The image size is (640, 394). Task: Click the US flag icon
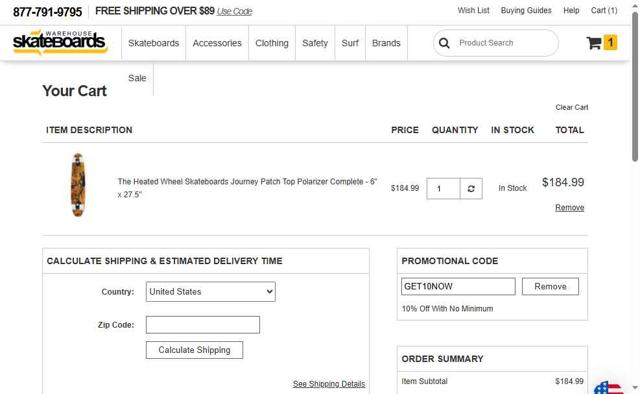(x=609, y=387)
